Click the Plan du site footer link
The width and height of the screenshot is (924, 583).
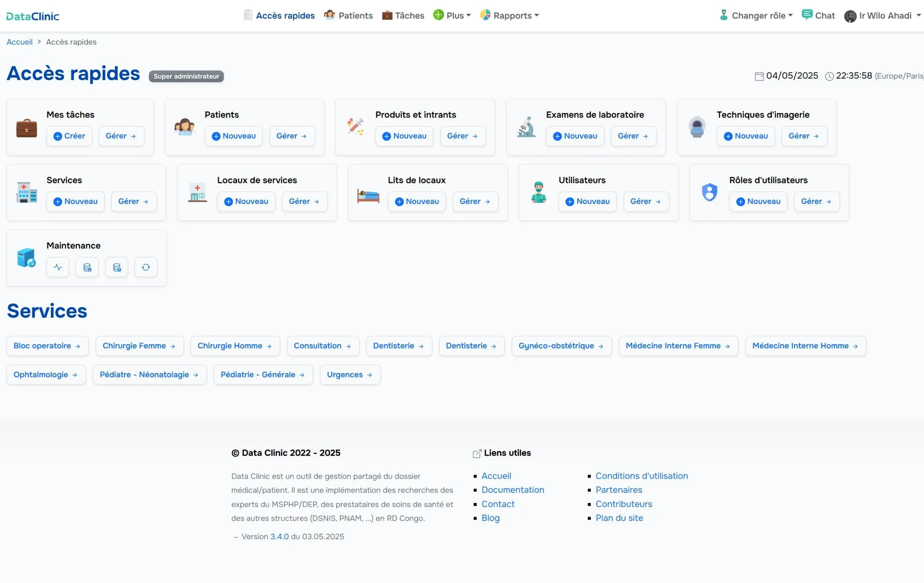coord(619,518)
